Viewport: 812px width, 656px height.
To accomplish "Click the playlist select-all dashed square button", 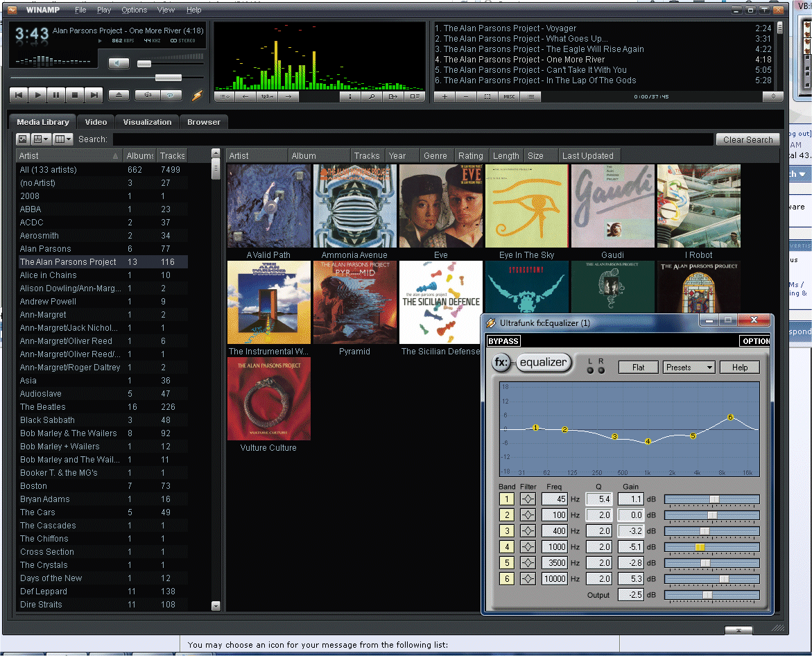I will [x=487, y=97].
